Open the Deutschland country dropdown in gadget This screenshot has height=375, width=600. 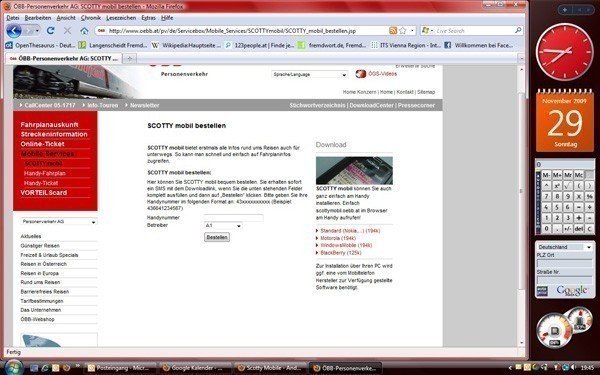point(564,247)
